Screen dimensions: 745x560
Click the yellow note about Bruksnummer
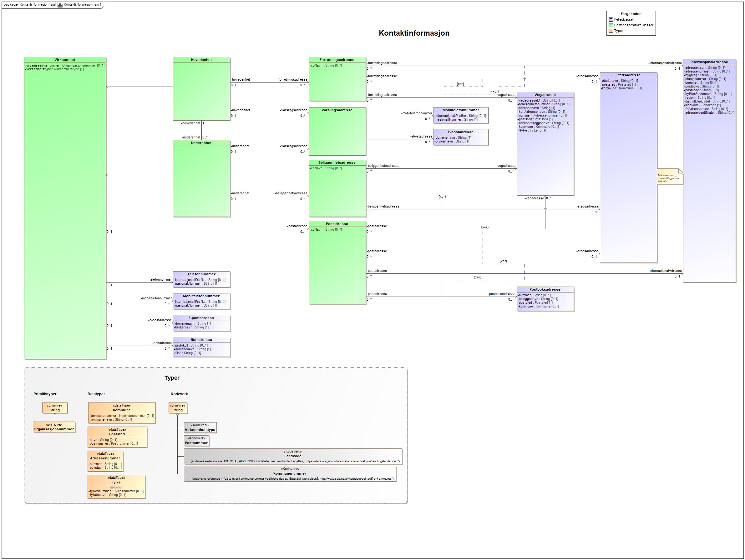(670, 176)
